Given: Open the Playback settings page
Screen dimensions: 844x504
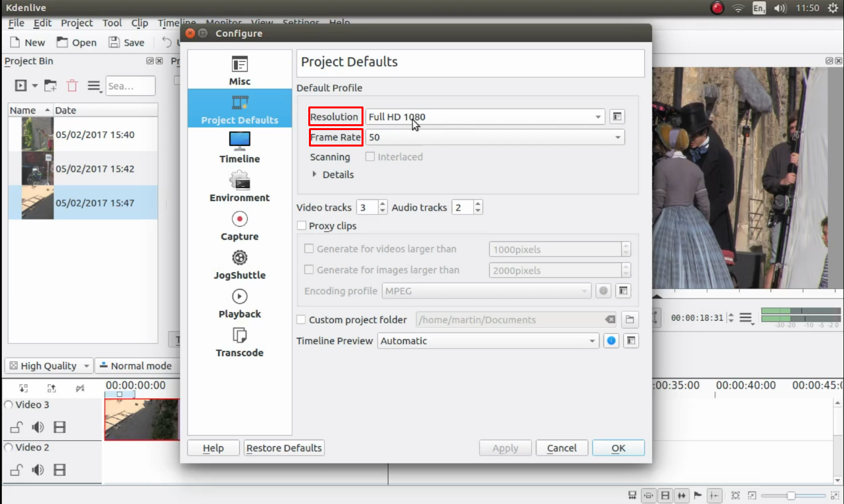Looking at the screenshot, I should (239, 302).
